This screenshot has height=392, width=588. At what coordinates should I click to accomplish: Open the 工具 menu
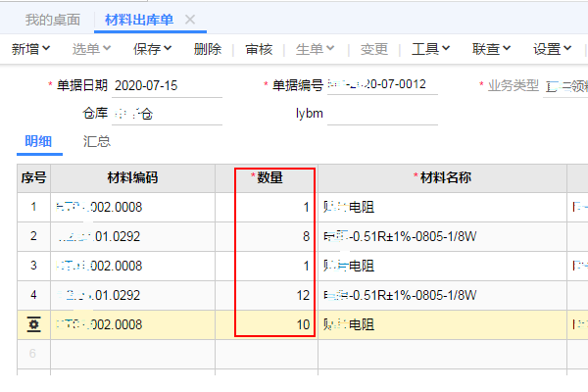[x=431, y=48]
